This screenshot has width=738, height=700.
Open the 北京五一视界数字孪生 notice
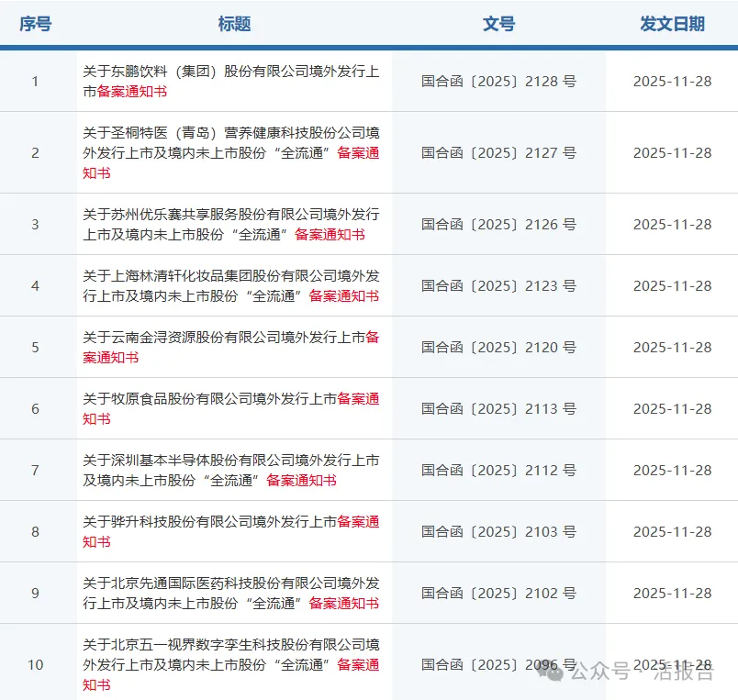pyautogui.click(x=229, y=665)
